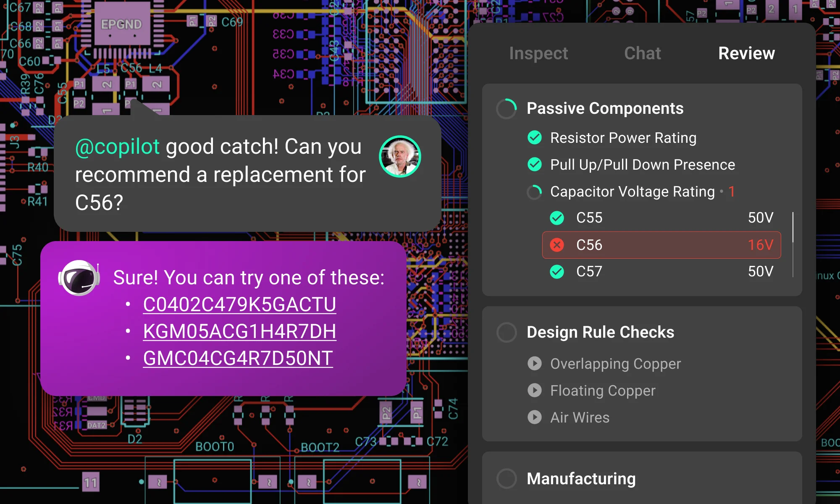
Task: Toggle Pull Up/Pull Down Presence check
Action: click(535, 165)
